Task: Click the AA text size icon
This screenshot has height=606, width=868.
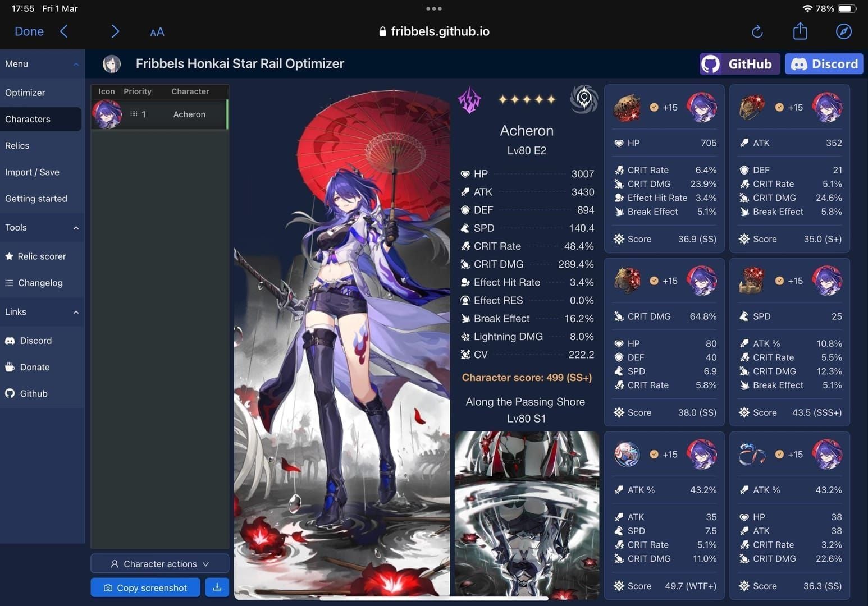Action: [157, 32]
